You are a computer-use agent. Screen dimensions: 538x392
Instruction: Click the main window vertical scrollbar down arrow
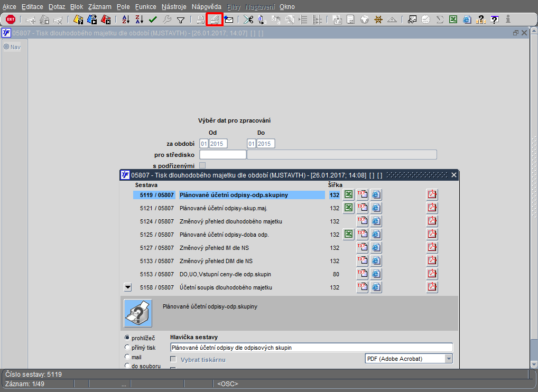[534, 365]
